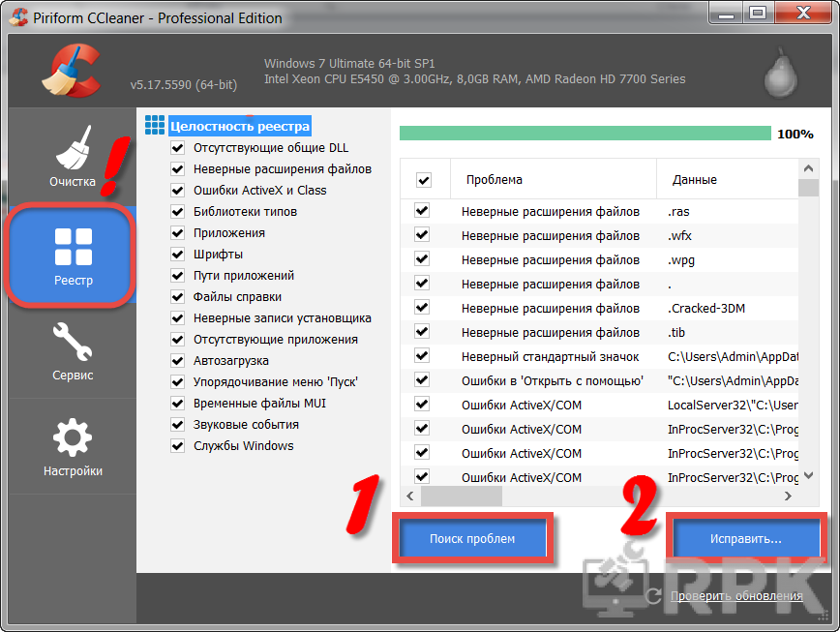Select the LocalServer32 ActiveX/COM row
Image resolution: width=840 pixels, height=632 pixels.
click(599, 405)
